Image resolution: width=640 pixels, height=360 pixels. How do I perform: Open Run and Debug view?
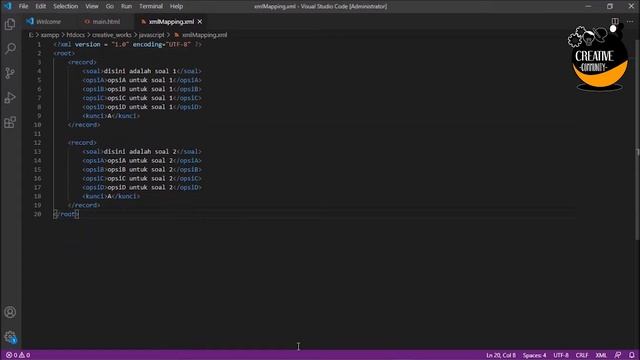[10, 98]
